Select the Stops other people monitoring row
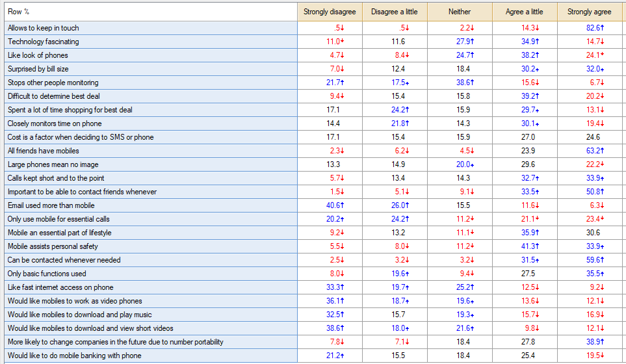 click(x=151, y=83)
